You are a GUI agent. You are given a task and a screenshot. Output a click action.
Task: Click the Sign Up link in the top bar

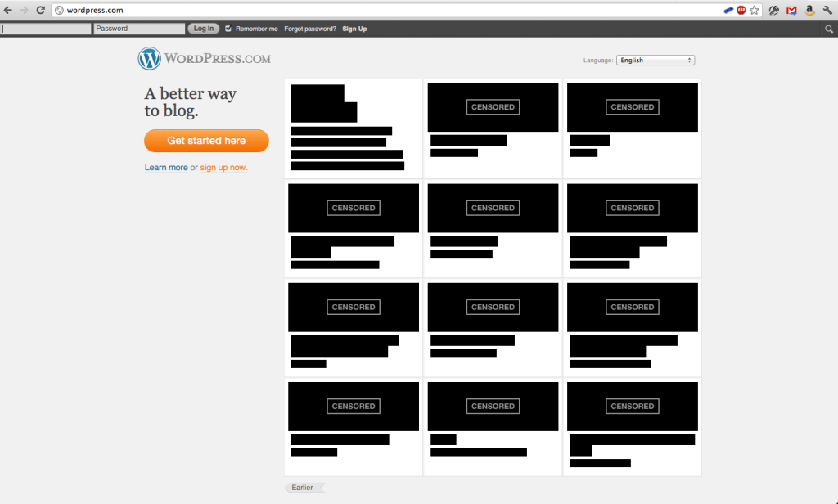354,29
